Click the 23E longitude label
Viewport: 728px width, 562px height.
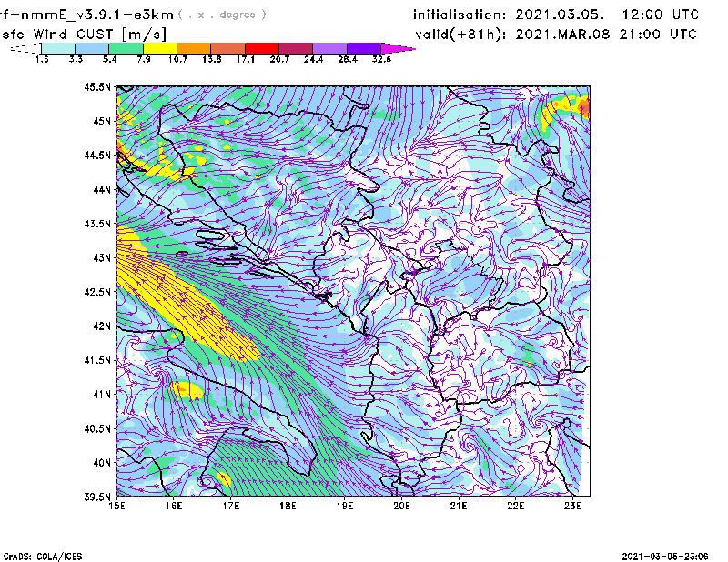pos(572,506)
